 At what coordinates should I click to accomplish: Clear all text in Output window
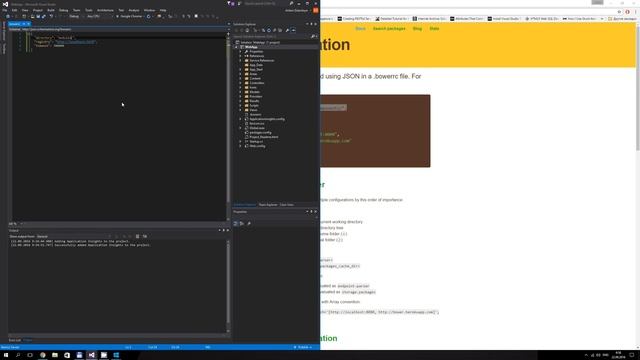click(138, 236)
